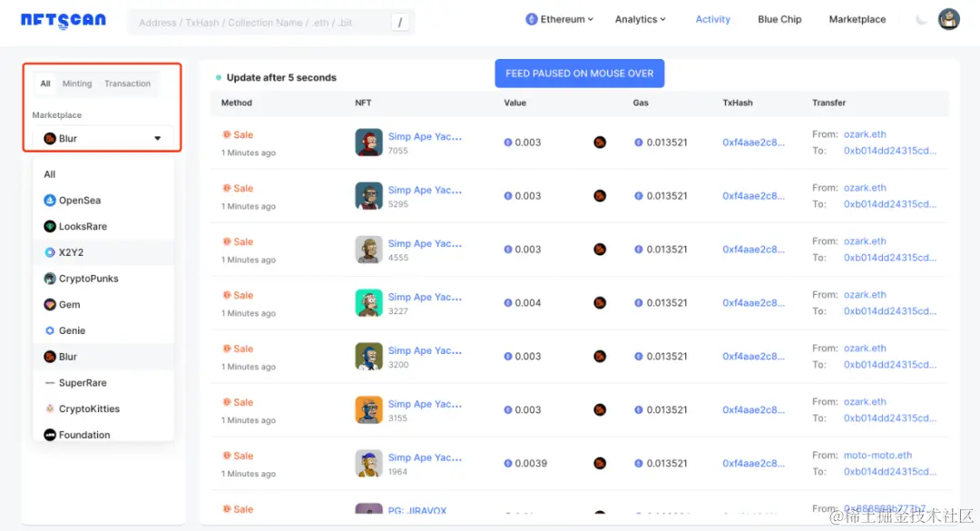
Task: Select CryptoKitties icon in marketplace list
Action: click(50, 408)
